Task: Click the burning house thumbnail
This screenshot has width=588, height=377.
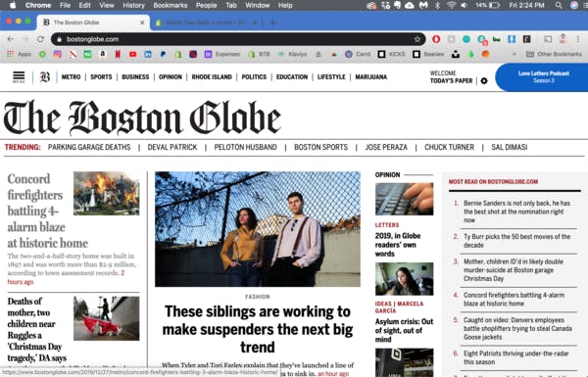Action: coord(107,193)
